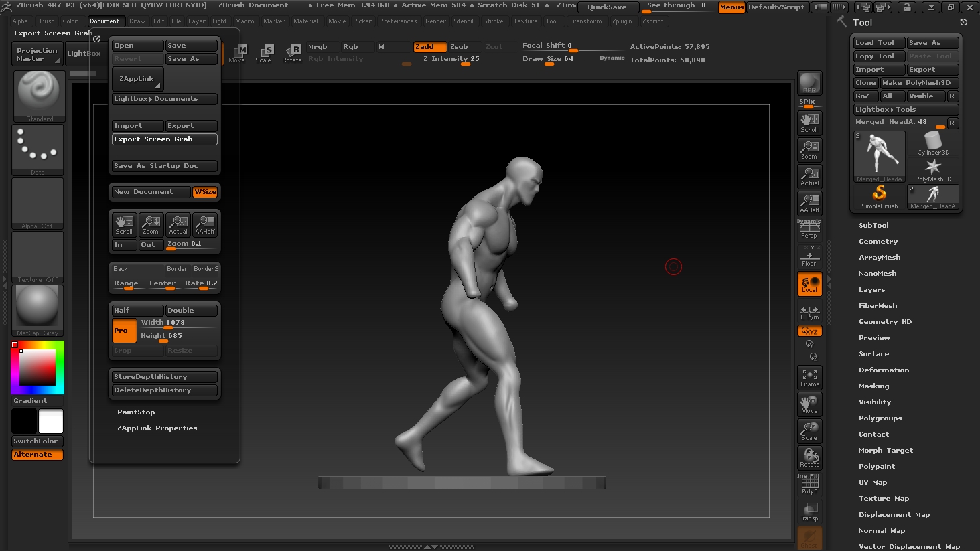Expand the ArrayMesh subpalette
The width and height of the screenshot is (980, 551).
880,258
